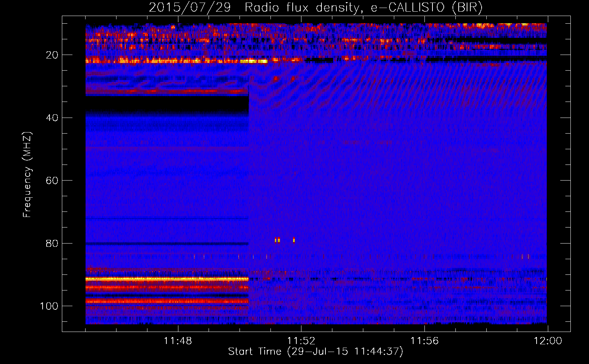Screen dimensions: 589x364
Task: Click the bright yellow emission band near 91 MHz
Action: (167, 279)
